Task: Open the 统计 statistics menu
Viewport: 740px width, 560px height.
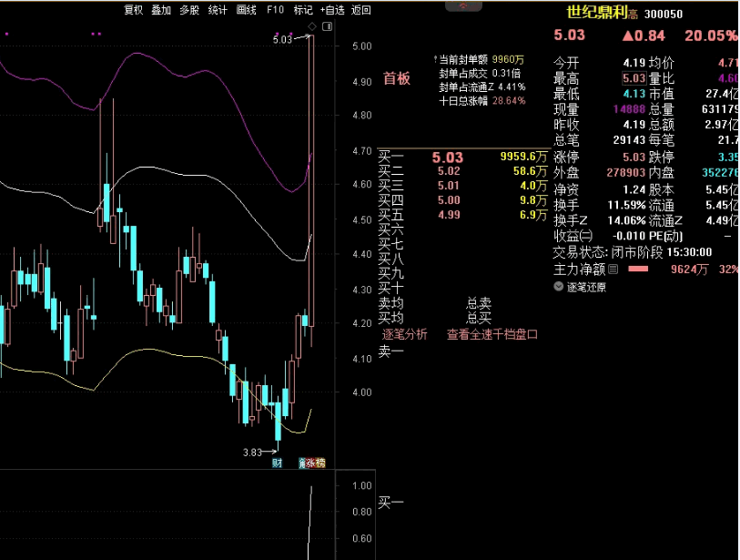Action: point(218,10)
